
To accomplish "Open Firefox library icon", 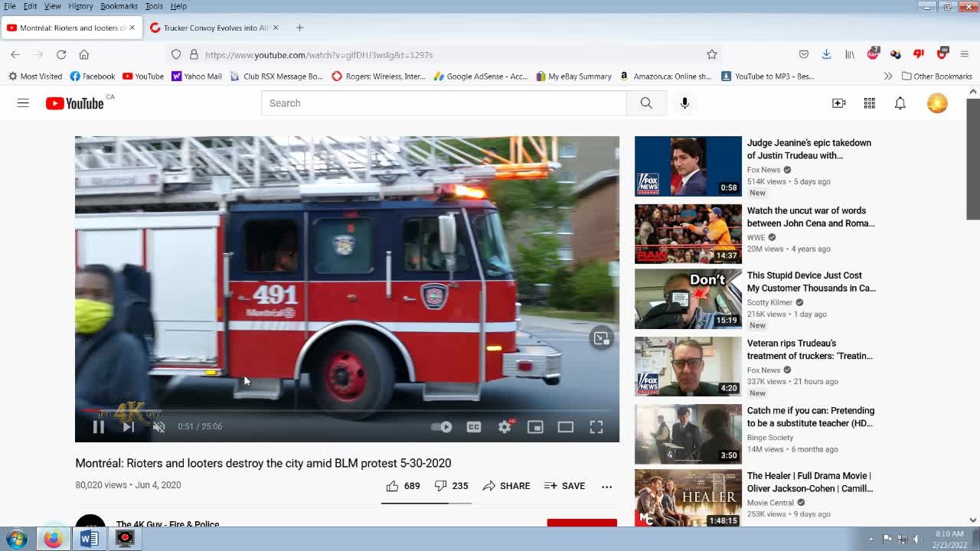I will coord(849,54).
